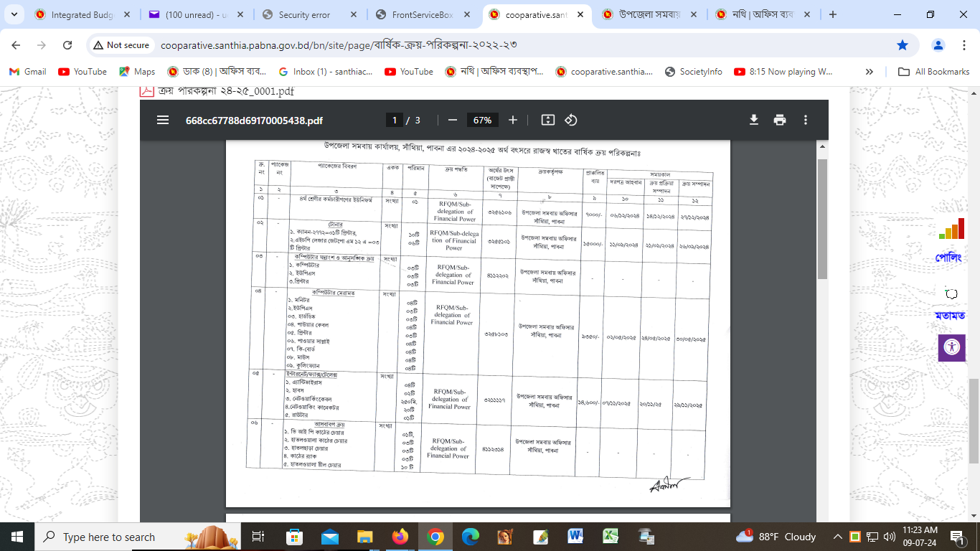Screen dimensions: 980x551
Task: Rotate the PDF counterclockwise
Action: [x=571, y=121]
